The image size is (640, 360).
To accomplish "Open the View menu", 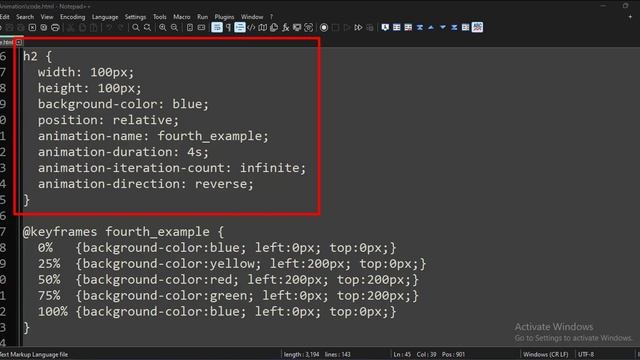I will coord(47,17).
